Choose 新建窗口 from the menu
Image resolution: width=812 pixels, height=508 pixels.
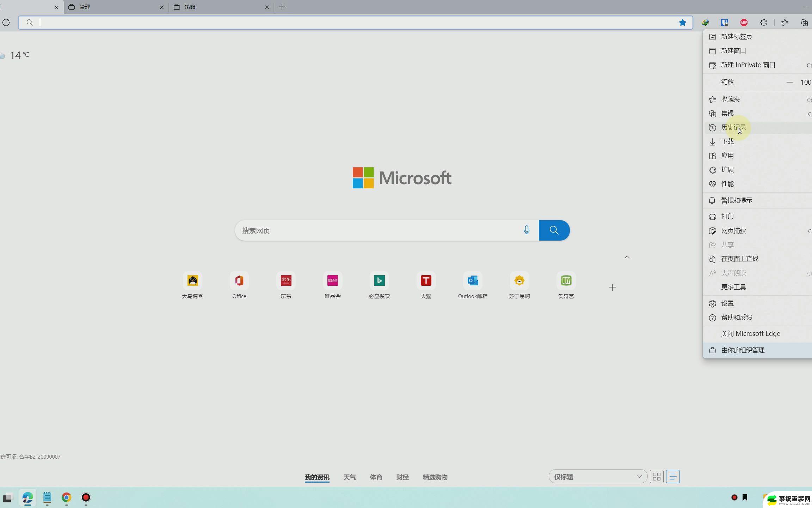758,51
